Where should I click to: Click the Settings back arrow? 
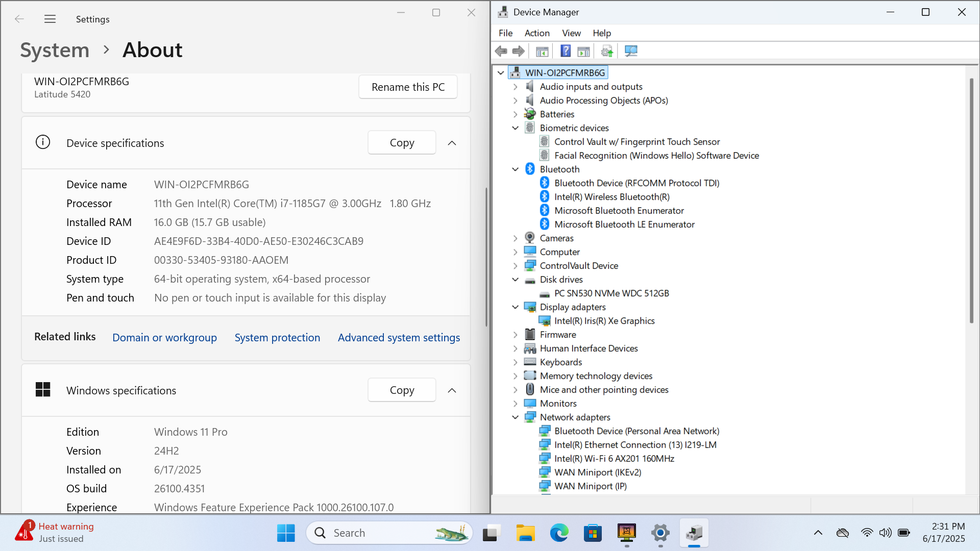19,19
